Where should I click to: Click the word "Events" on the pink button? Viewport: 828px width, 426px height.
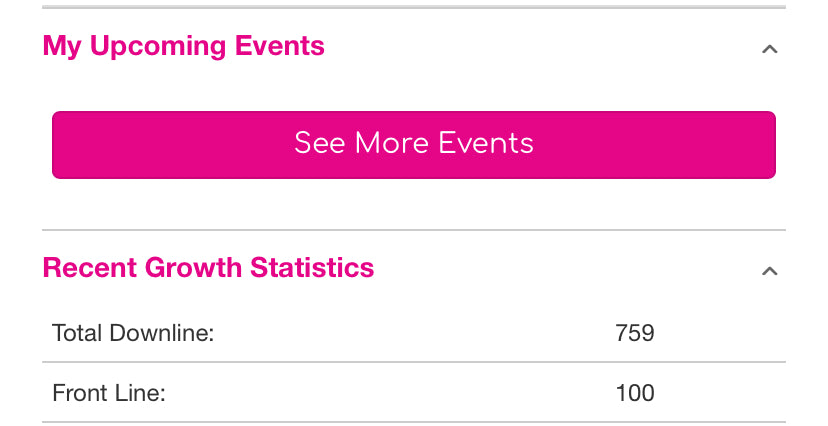pos(487,143)
